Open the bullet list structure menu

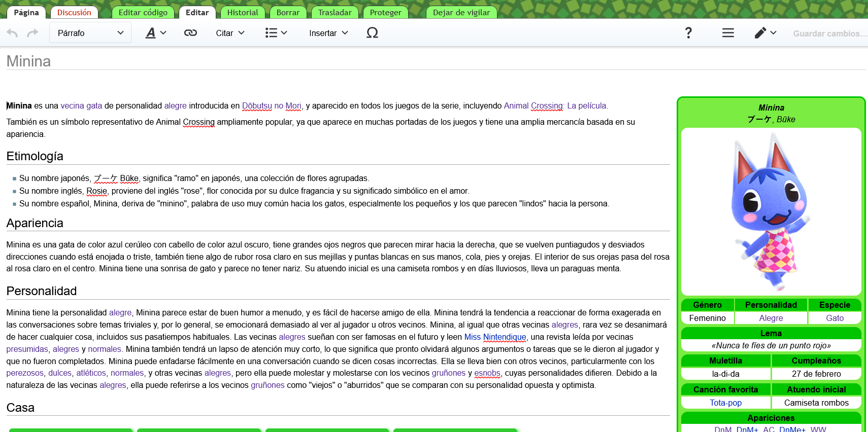pyautogui.click(x=276, y=33)
